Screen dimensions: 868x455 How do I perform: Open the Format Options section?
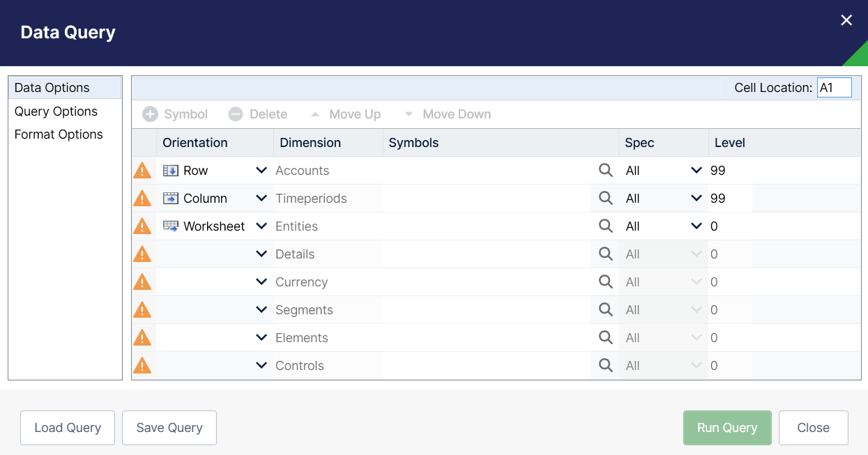(x=59, y=134)
